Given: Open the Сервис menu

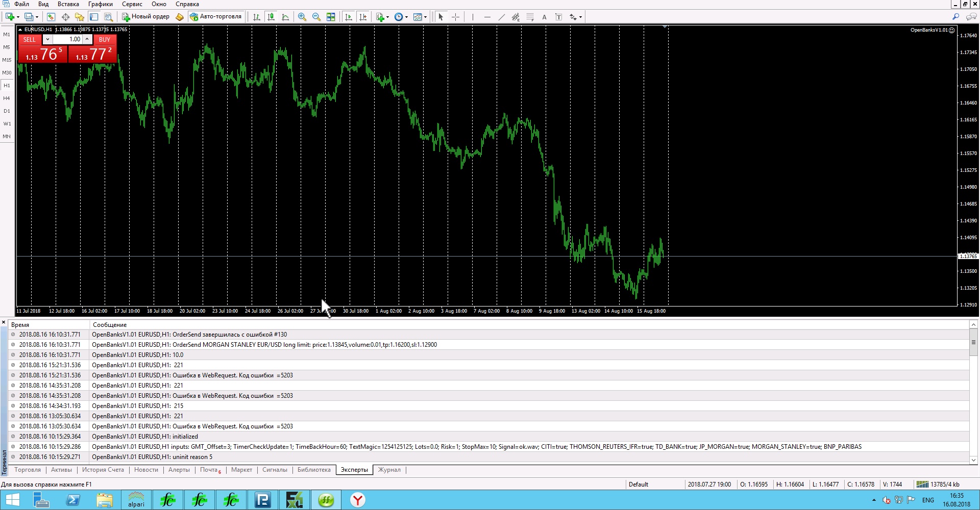Looking at the screenshot, I should coord(132,4).
